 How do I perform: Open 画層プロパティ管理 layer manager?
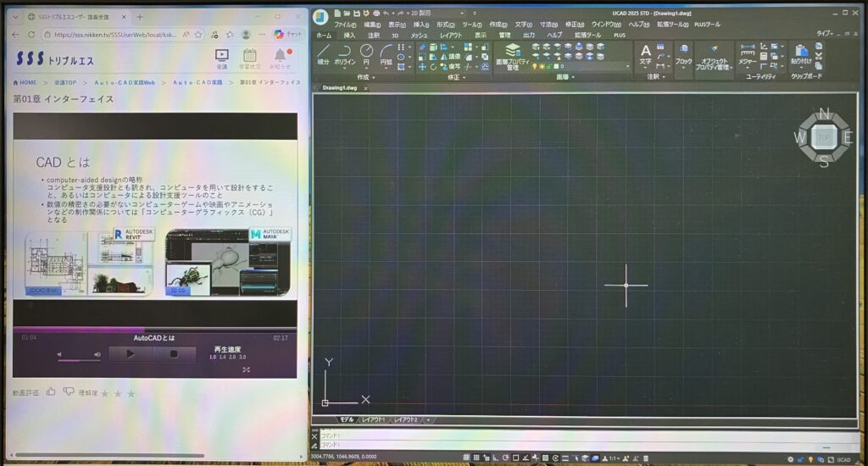[x=512, y=57]
